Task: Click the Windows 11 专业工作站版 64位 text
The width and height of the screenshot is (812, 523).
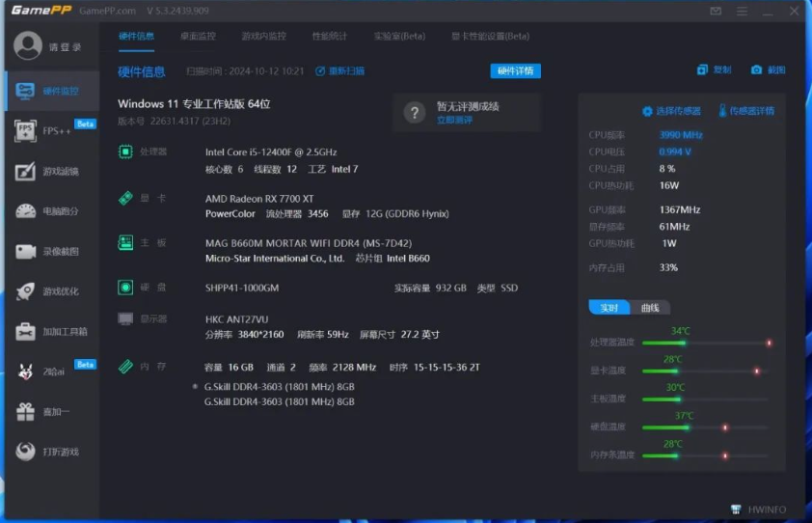Action: [x=194, y=103]
